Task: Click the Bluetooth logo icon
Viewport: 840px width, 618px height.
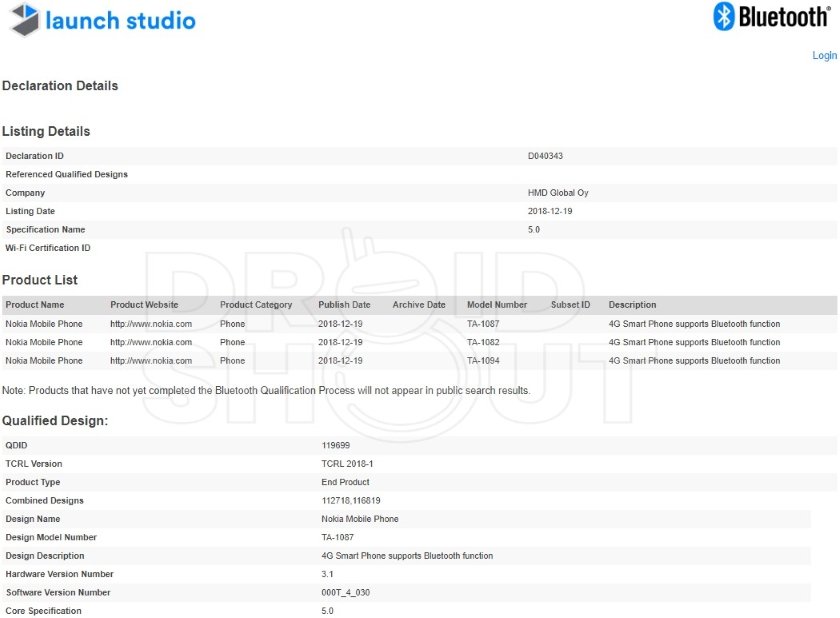Action: pyautogui.click(x=723, y=16)
